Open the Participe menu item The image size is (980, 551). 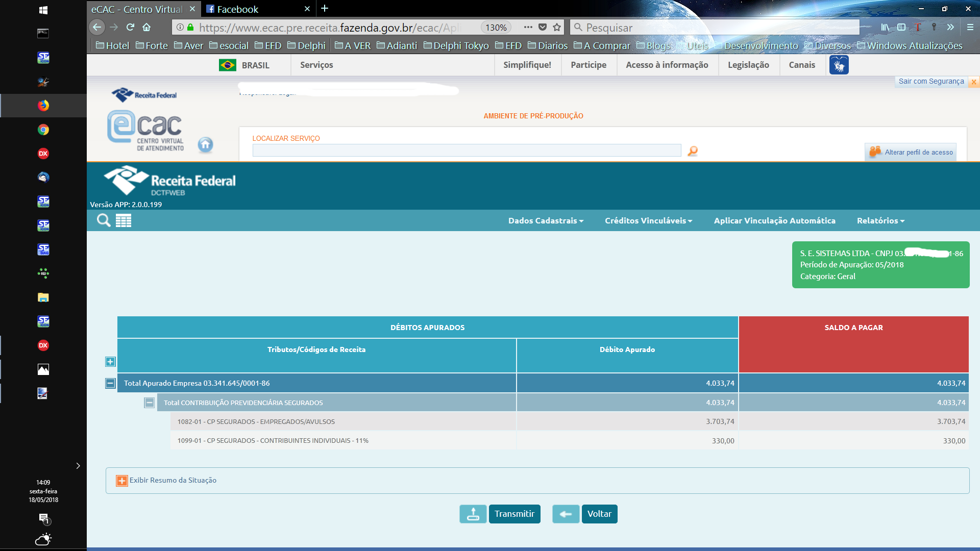pyautogui.click(x=589, y=65)
